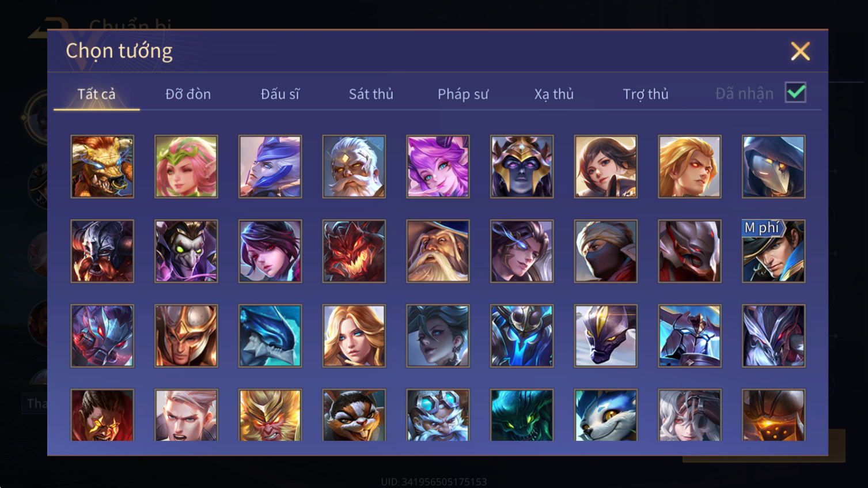The height and width of the screenshot is (488, 868).
Task: Choose the golden monkey king hero
Action: (270, 415)
